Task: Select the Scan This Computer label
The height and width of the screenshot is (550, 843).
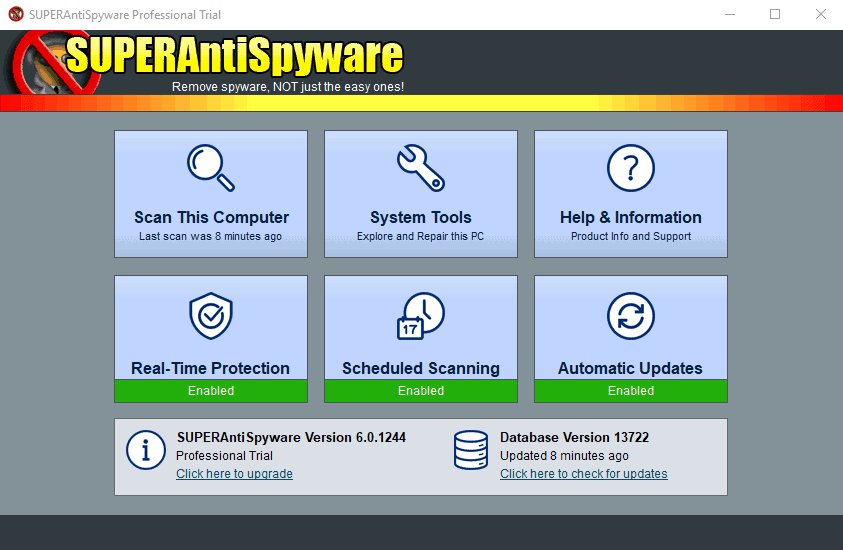Action: [x=211, y=217]
